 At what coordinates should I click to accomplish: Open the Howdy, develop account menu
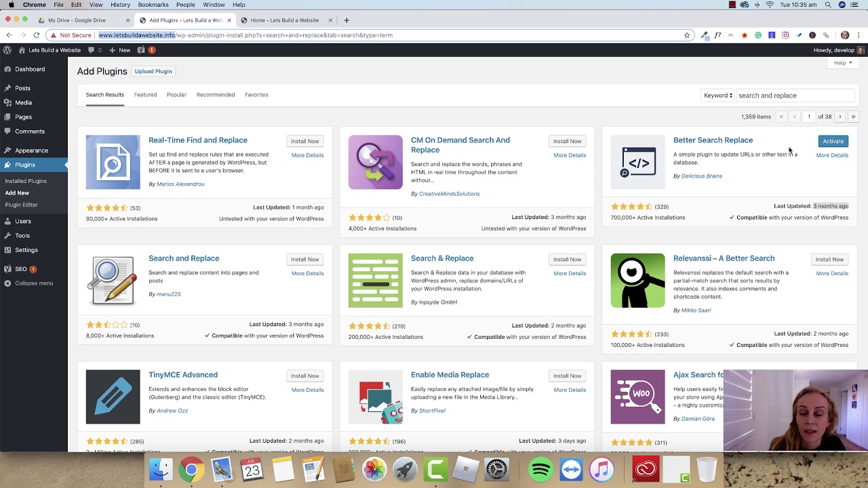point(838,50)
